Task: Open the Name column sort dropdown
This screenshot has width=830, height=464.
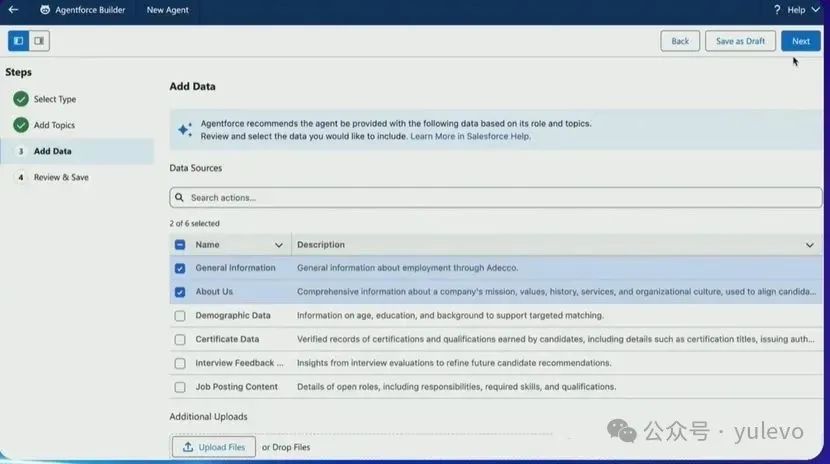Action: [x=278, y=245]
